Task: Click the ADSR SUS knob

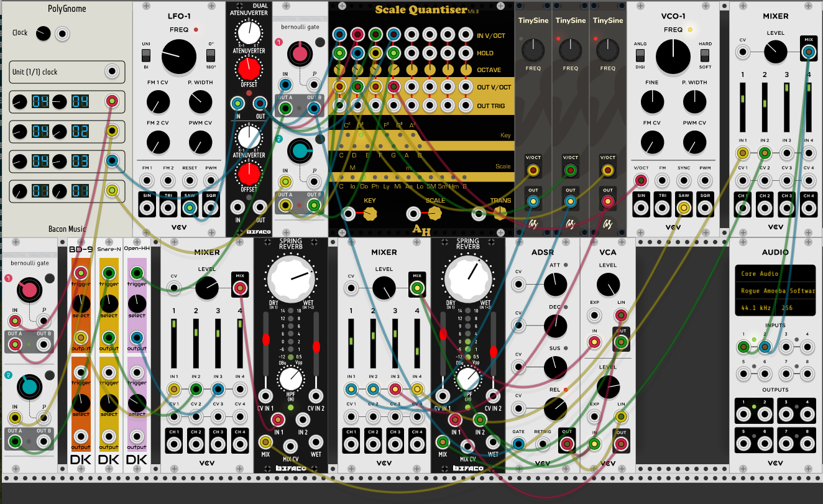Action: coord(555,367)
